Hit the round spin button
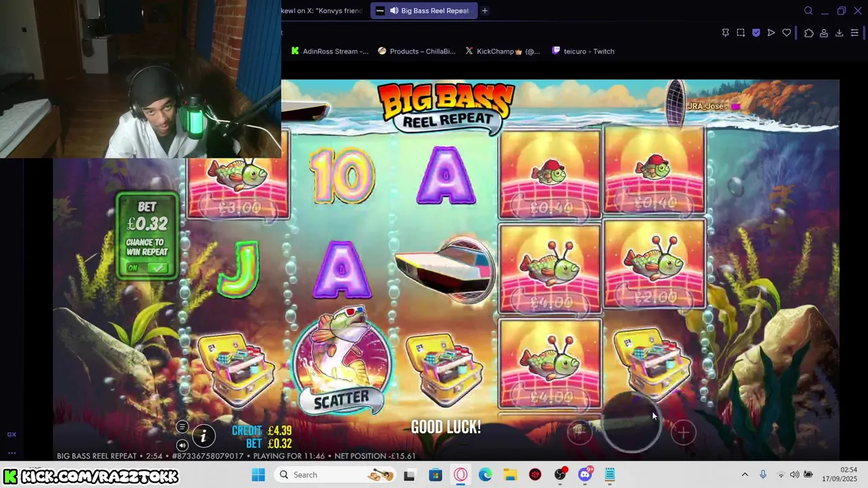Screen dimensions: 868x488 631,424
